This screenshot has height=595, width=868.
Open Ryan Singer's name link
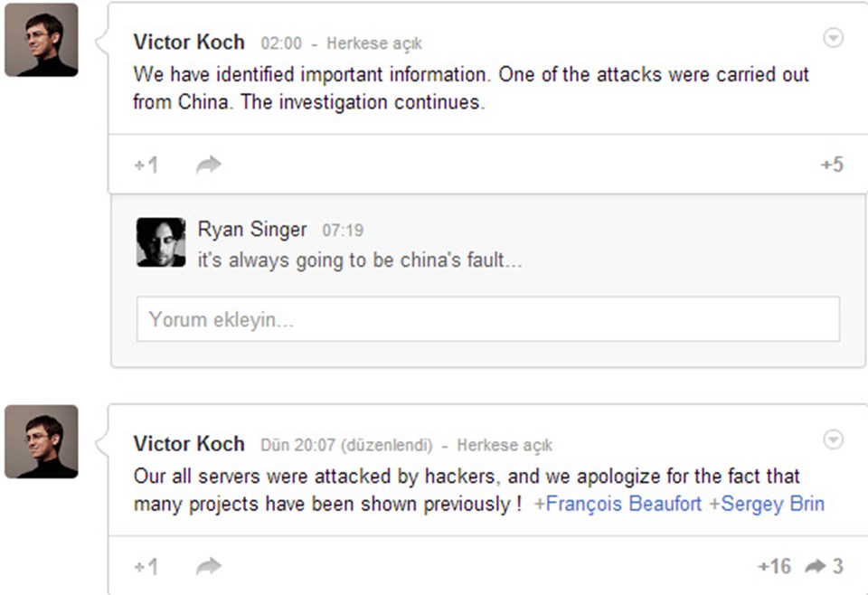252,229
